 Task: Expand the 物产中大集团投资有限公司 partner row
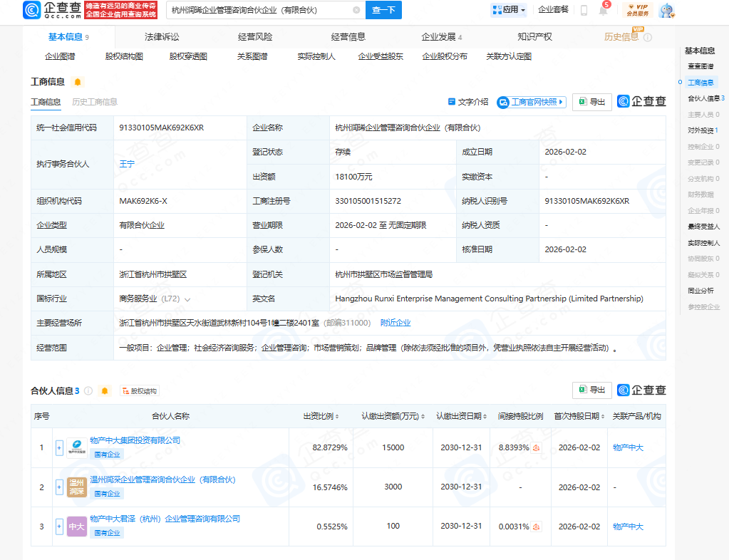(58, 447)
